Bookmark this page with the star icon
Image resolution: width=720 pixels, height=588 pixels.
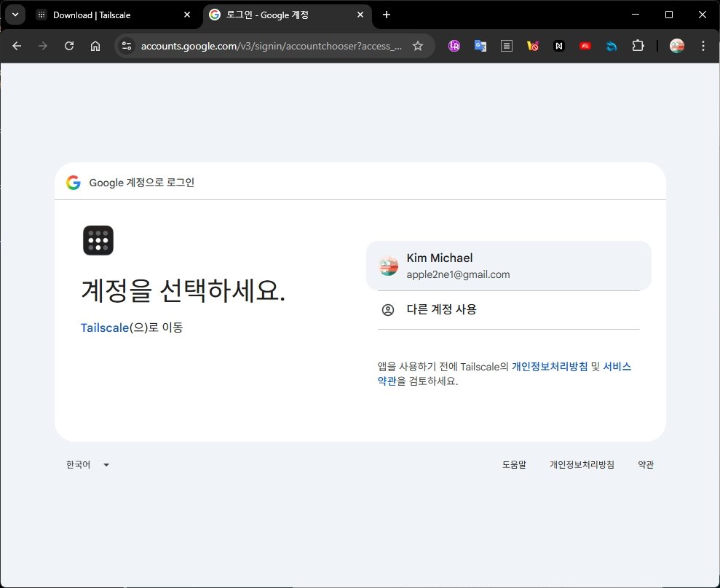point(418,46)
